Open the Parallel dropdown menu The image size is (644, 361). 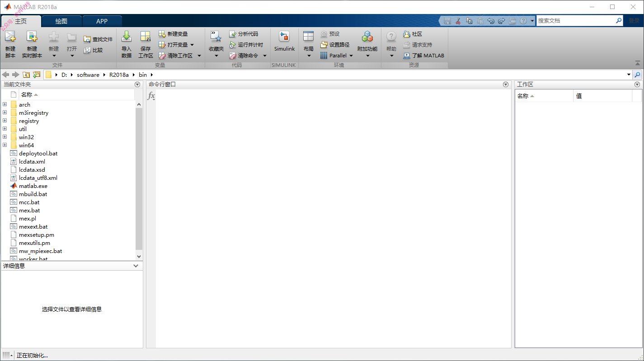coord(337,56)
